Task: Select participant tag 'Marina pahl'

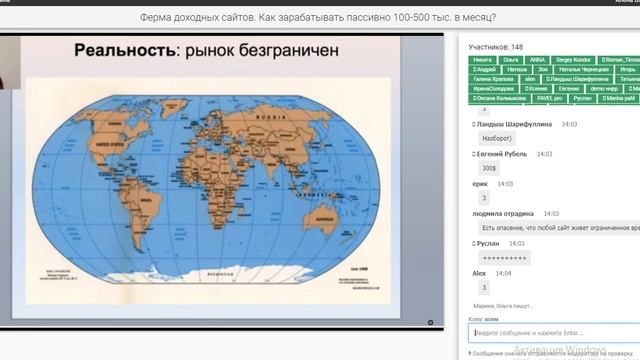Action: 619,98
